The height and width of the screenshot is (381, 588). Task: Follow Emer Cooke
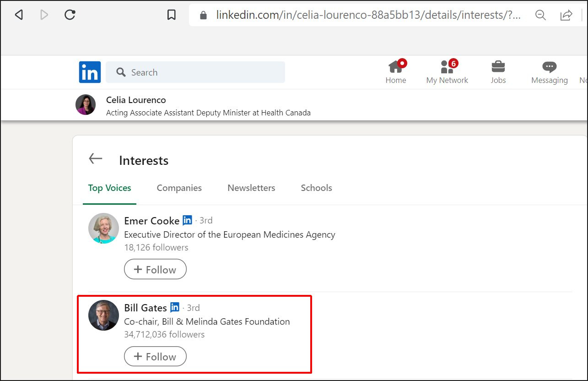[155, 269]
